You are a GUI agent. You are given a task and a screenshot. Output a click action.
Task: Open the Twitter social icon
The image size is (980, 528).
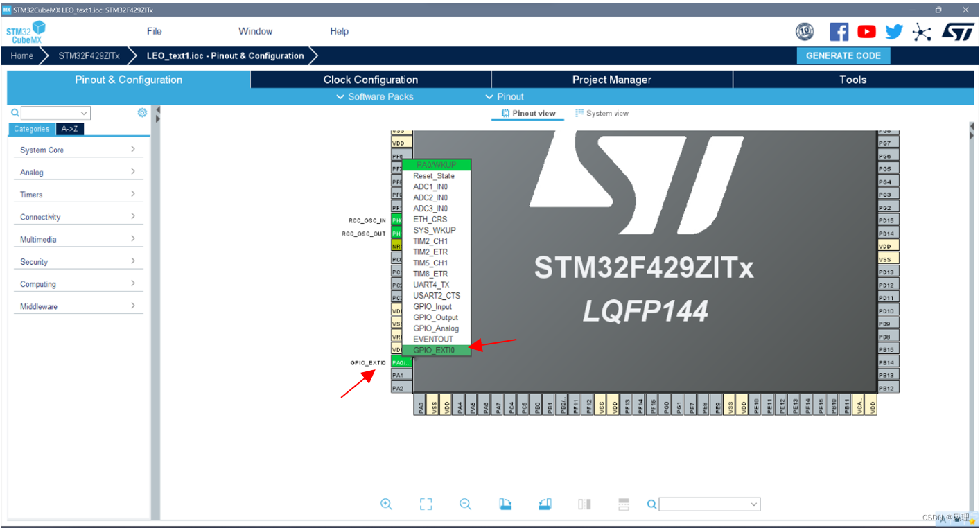[893, 31]
